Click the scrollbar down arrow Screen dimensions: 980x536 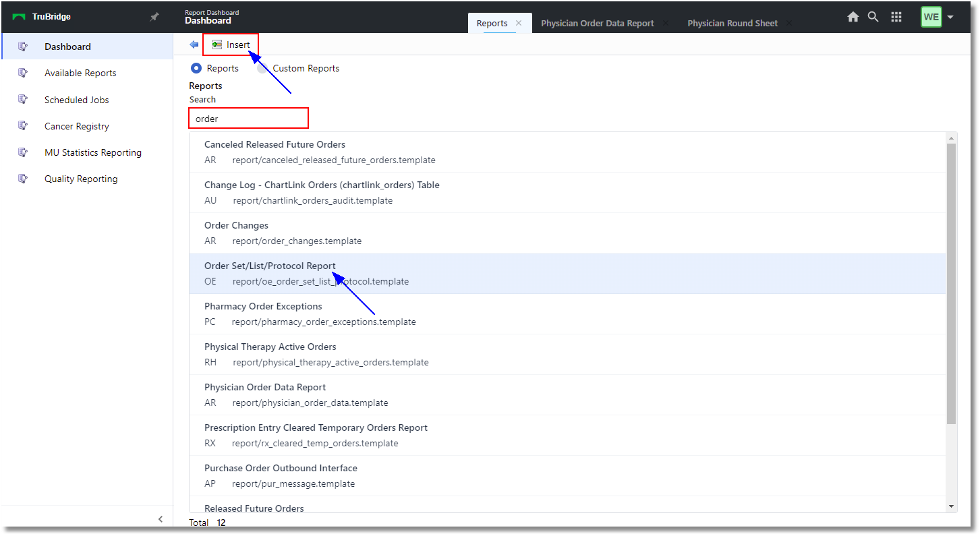pos(951,506)
